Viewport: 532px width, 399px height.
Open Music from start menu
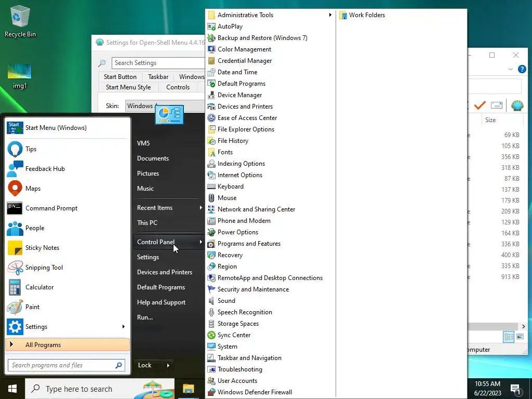[x=145, y=189]
